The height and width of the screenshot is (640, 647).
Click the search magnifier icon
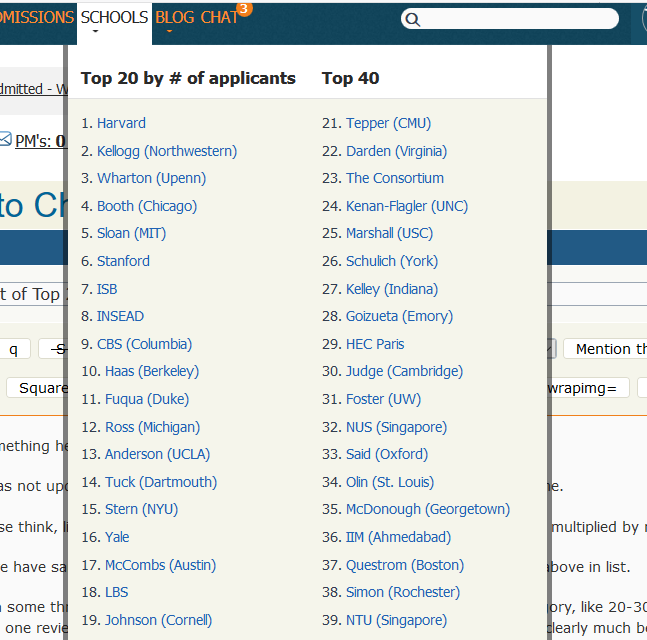pos(412,19)
